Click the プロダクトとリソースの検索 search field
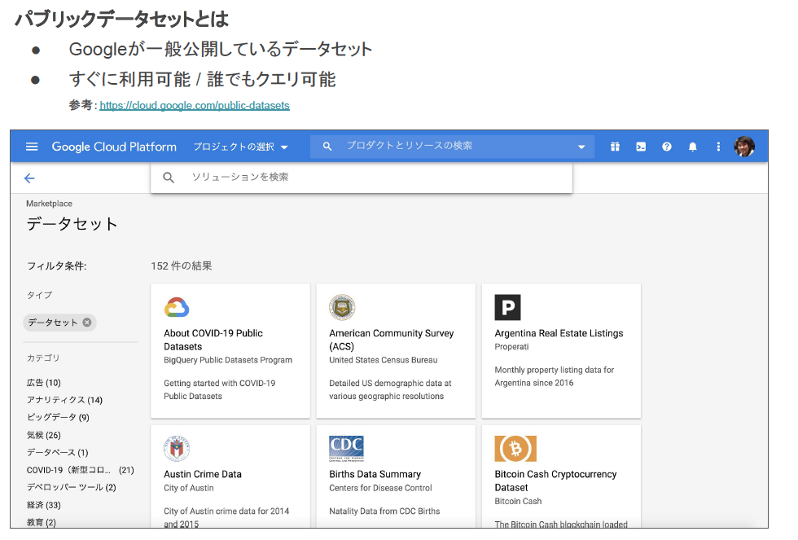 coord(452,146)
